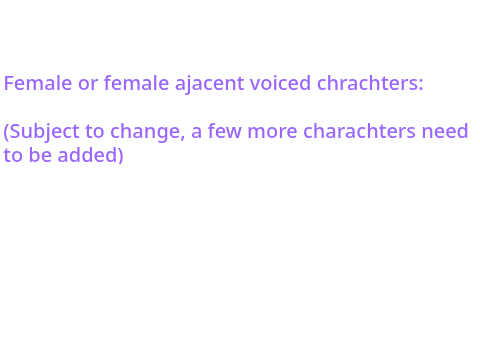The width and height of the screenshot is (480, 360).
Task: Click the capitalized word 'Female' starting the heading
Action: tap(38, 83)
